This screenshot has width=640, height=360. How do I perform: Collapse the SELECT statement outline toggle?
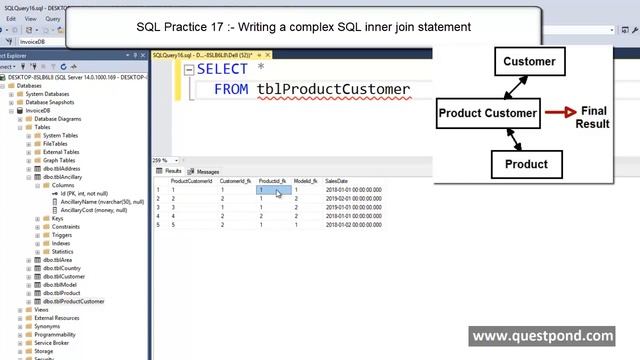189,70
